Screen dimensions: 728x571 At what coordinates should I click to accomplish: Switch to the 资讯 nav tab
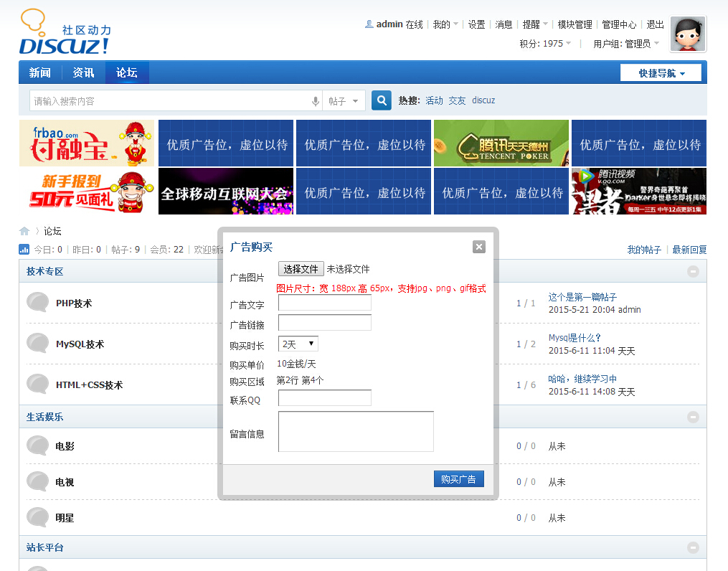point(84,72)
